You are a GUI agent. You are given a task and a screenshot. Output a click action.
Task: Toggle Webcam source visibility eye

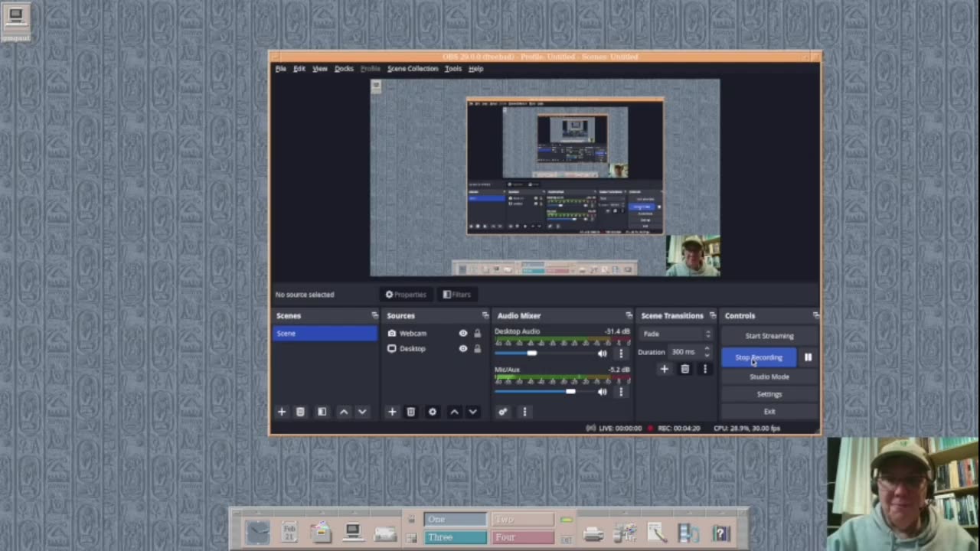click(462, 334)
